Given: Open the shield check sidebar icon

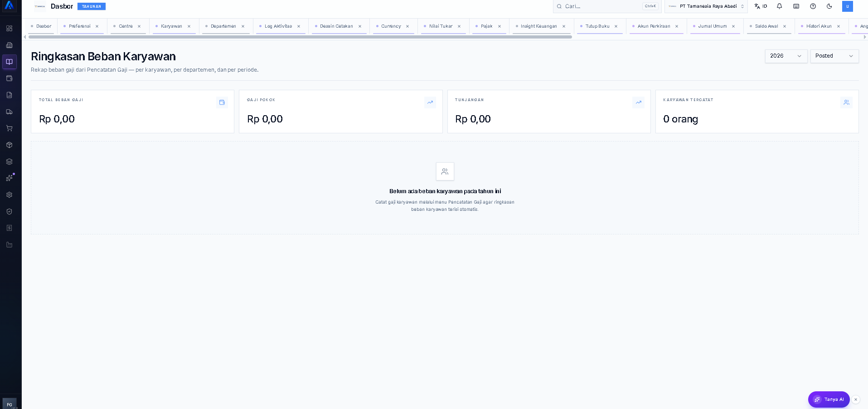Looking at the screenshot, I should [x=9, y=212].
